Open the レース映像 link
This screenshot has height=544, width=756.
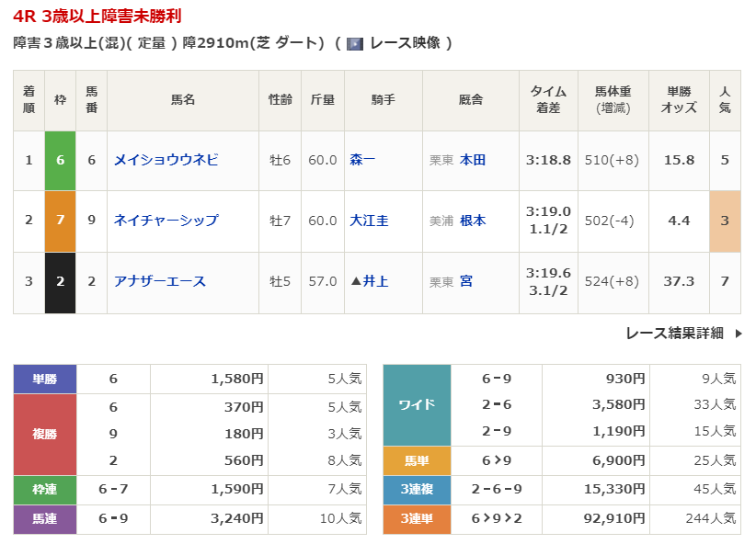coord(405,43)
